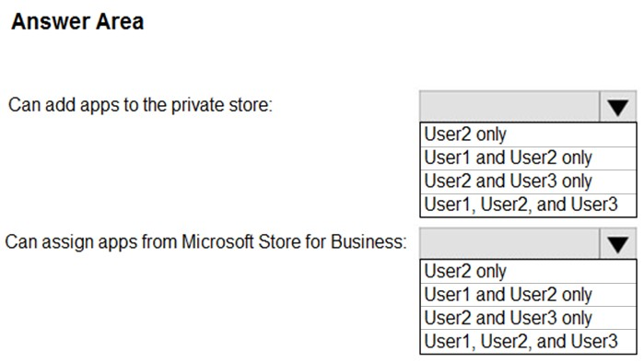
Task: Click the 'Answer Area' heading
Action: click(x=77, y=21)
